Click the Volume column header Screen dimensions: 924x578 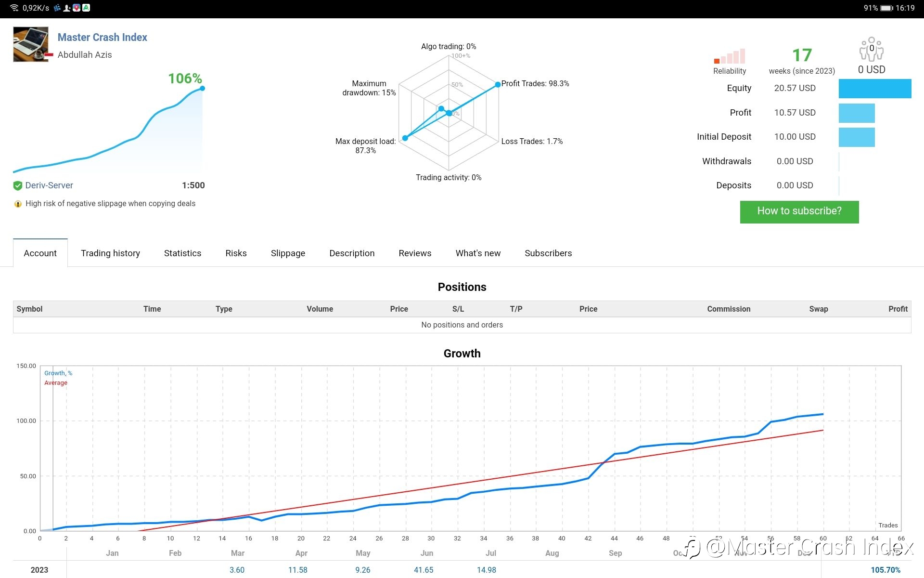[320, 309]
